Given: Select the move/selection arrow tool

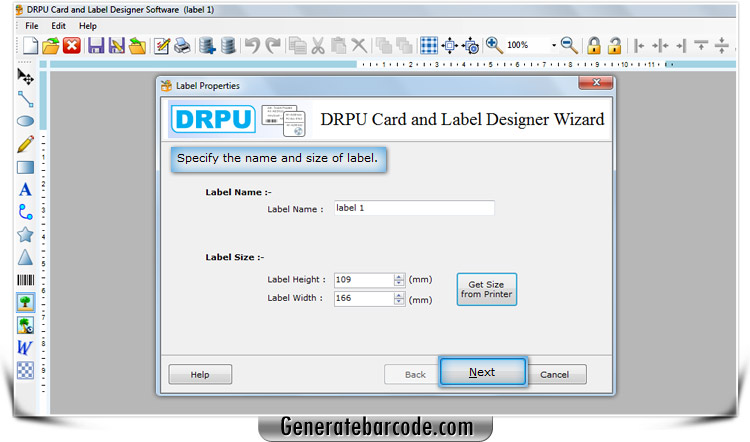Looking at the screenshot, I should [25, 77].
